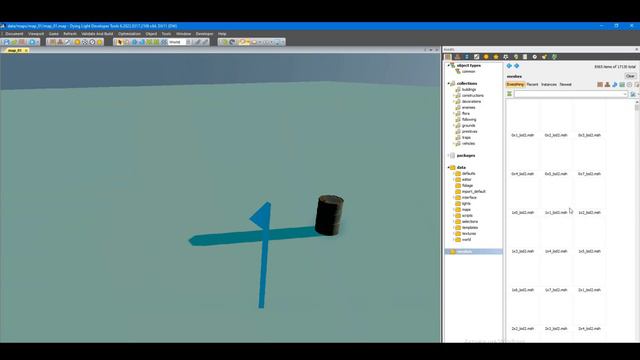The width and height of the screenshot is (640, 360).
Task: Click the brown box filter icon right of tabs
Action: (600, 84)
